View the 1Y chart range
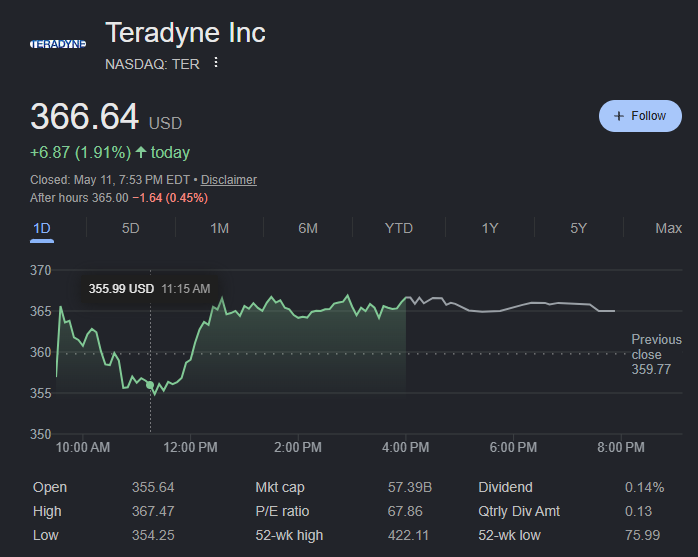The image size is (698, 557). pos(490,228)
